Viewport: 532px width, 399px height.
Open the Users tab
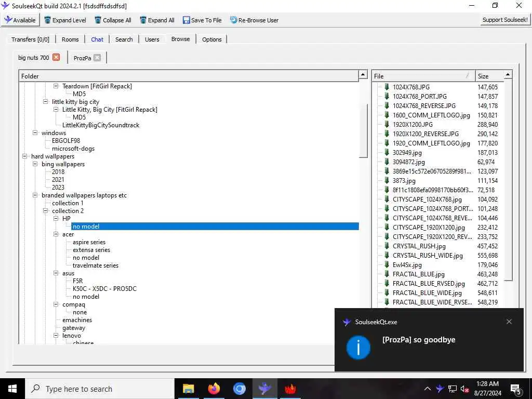pos(152,39)
